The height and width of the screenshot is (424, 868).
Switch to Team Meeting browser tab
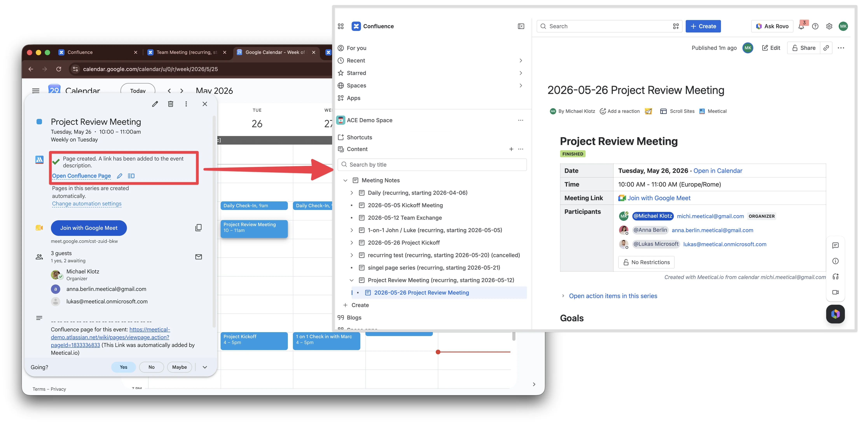tap(187, 52)
